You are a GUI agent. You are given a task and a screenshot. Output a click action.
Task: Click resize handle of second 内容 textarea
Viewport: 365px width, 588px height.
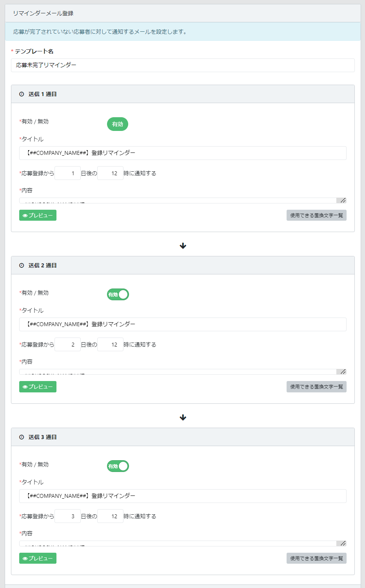pyautogui.click(x=343, y=372)
